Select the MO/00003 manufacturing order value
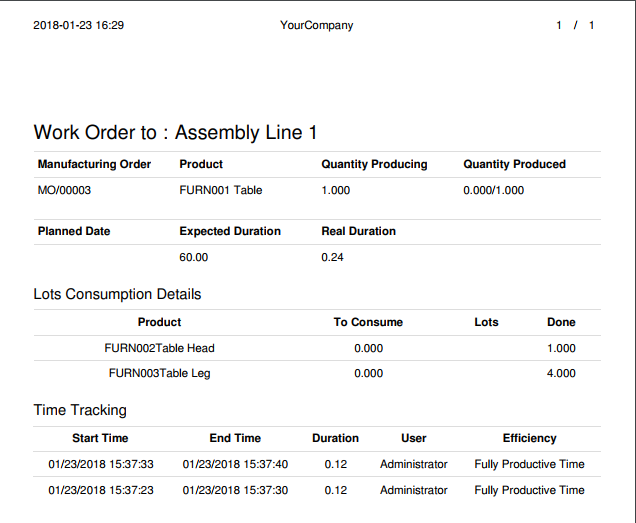This screenshot has width=636, height=523. (64, 190)
